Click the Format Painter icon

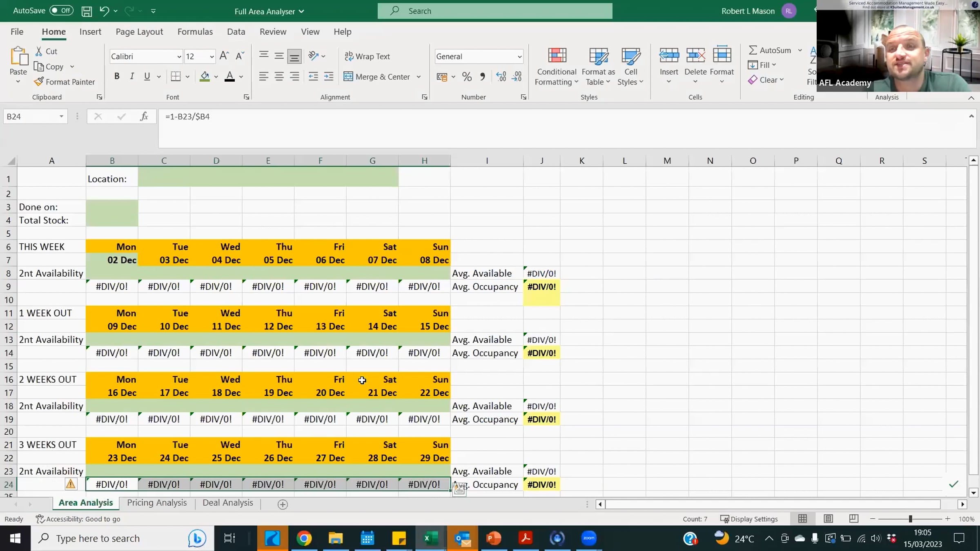click(x=39, y=82)
